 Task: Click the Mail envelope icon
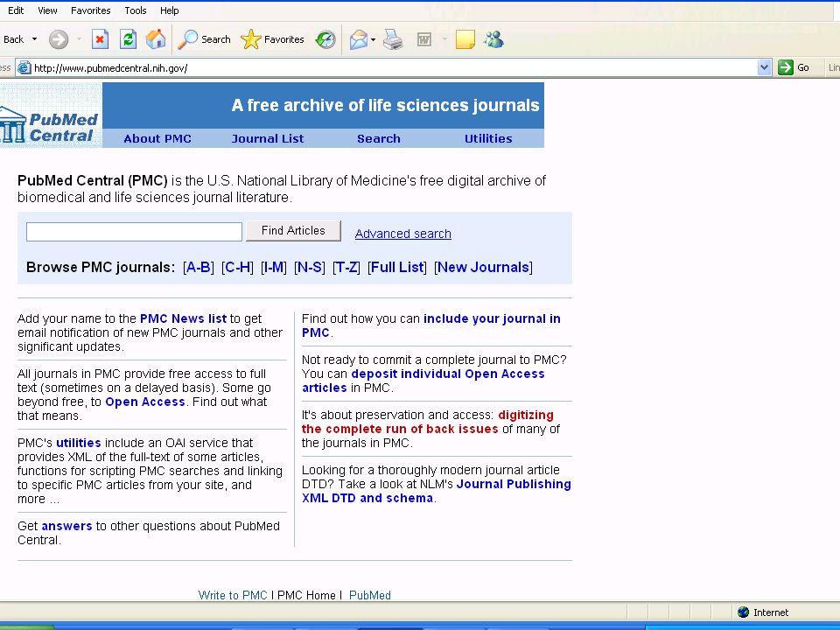359,39
